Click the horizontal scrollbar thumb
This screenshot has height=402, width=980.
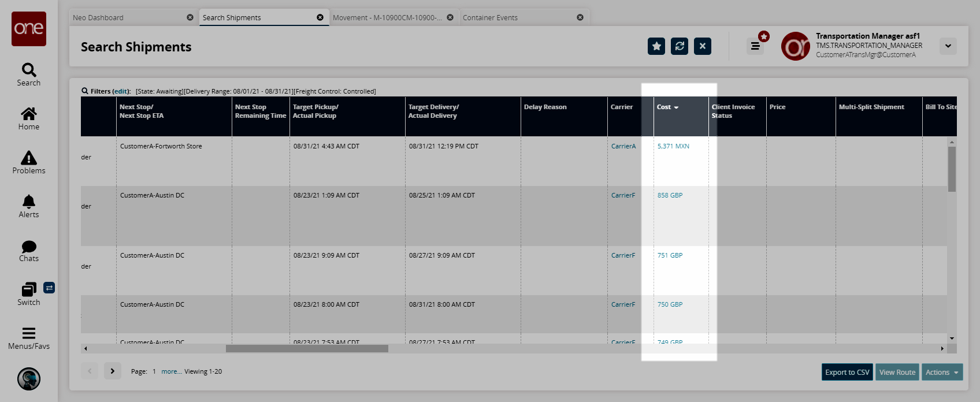coord(307,348)
